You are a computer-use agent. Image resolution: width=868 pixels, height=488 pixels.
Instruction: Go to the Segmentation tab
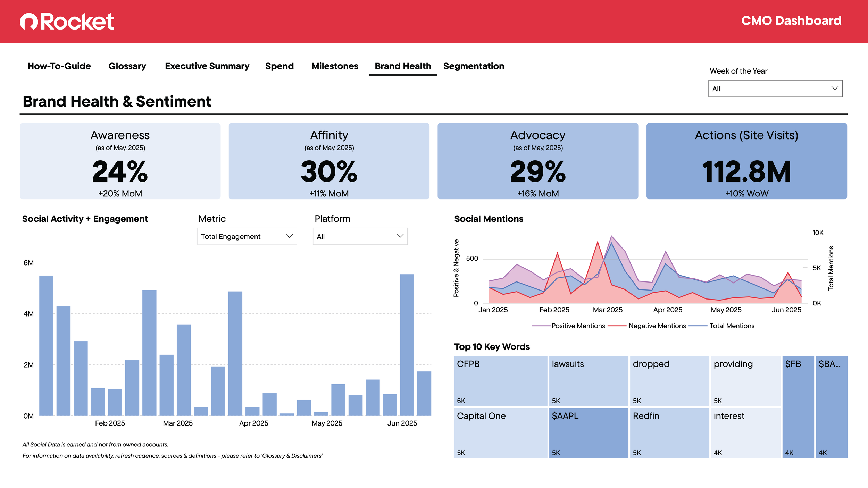click(474, 66)
